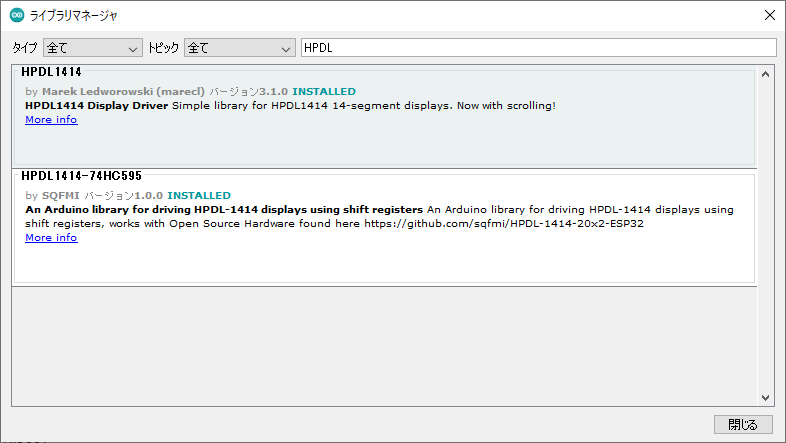Open More info link for HPDL1414
The height and width of the screenshot is (443, 786).
point(51,120)
